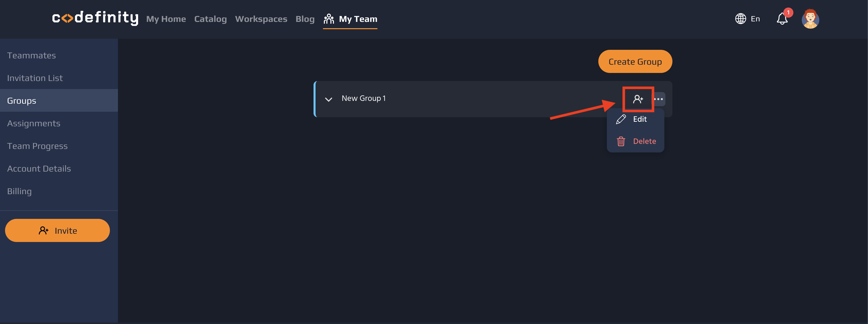Click the Delete trash icon

coord(621,141)
